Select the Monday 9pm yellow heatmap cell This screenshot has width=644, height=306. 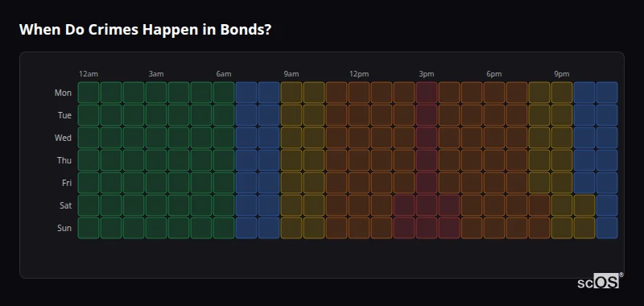click(561, 93)
